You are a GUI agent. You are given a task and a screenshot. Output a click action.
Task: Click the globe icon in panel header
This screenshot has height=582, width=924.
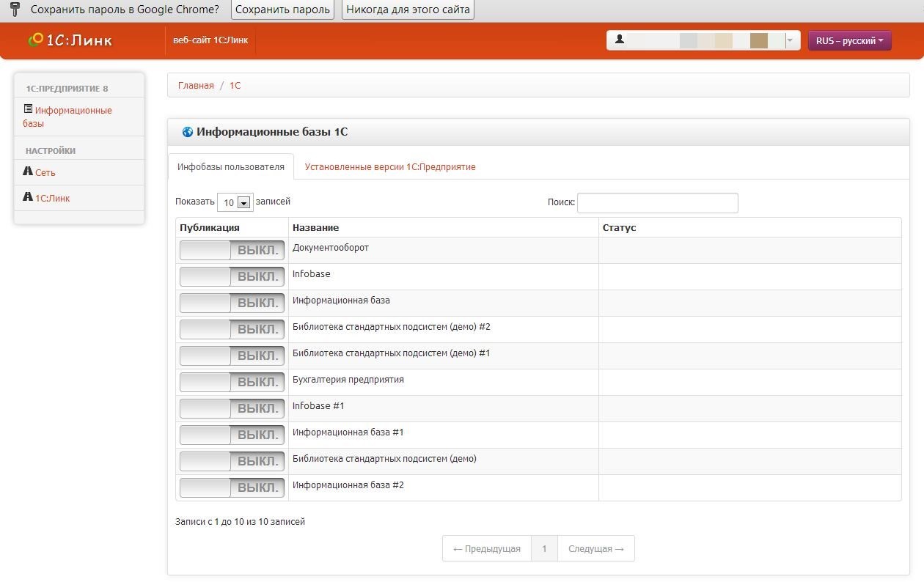(x=188, y=132)
